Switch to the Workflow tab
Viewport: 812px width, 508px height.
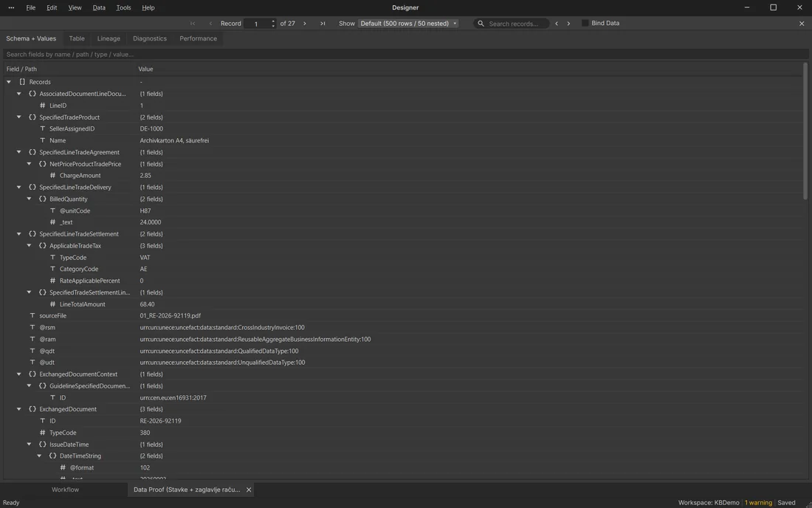(65, 490)
